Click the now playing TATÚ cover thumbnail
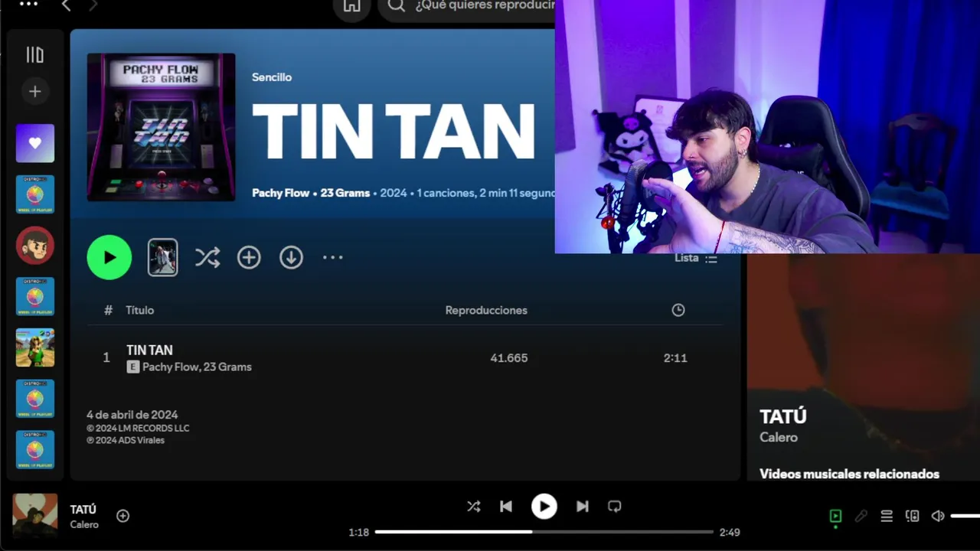The height and width of the screenshot is (551, 980). point(35,515)
